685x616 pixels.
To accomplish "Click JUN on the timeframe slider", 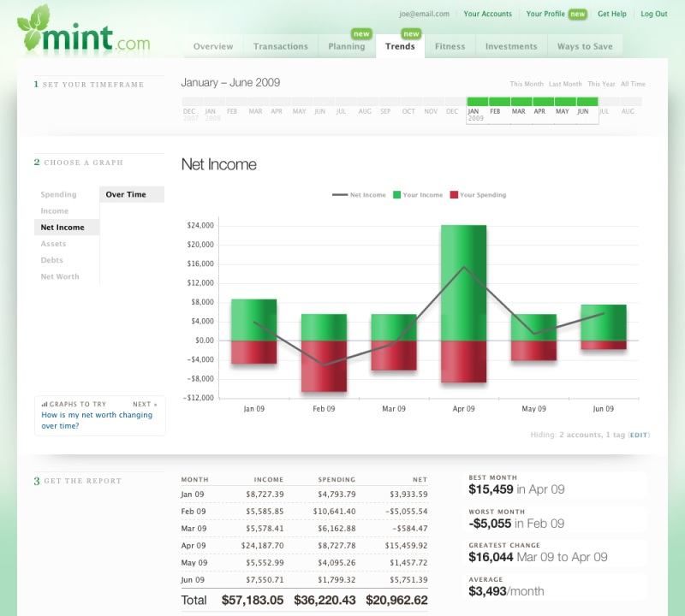I will [x=582, y=112].
